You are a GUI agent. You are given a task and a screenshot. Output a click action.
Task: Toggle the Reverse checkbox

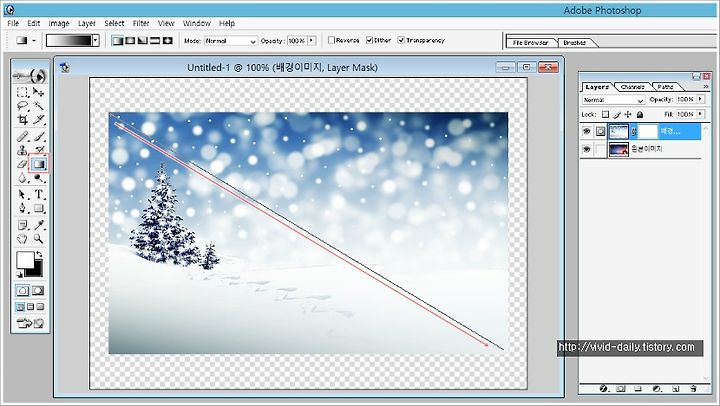(331, 40)
